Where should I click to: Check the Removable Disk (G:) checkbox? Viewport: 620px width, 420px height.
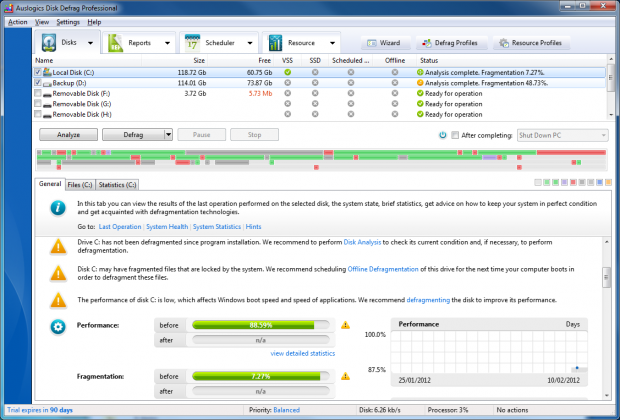tap(38, 104)
